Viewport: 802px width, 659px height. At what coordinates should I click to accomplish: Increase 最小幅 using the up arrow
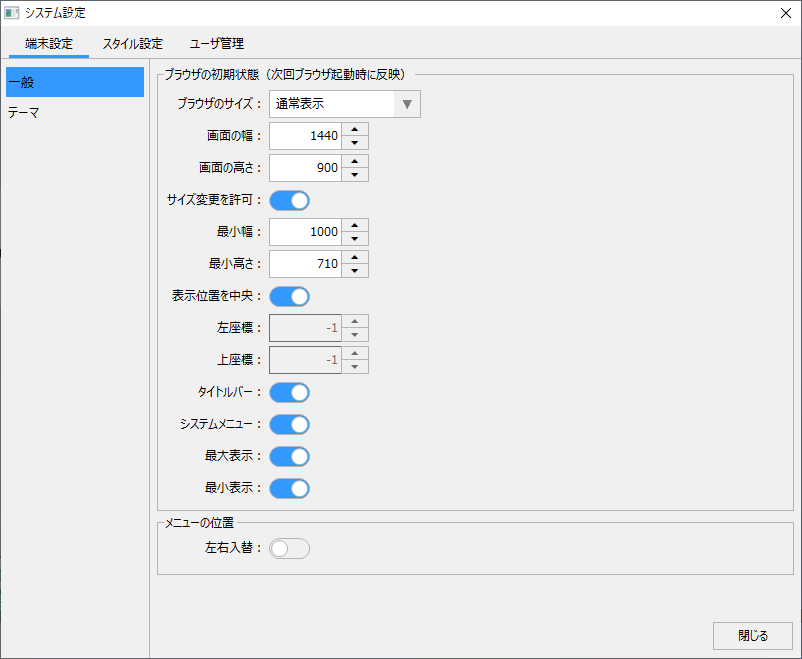click(355, 225)
